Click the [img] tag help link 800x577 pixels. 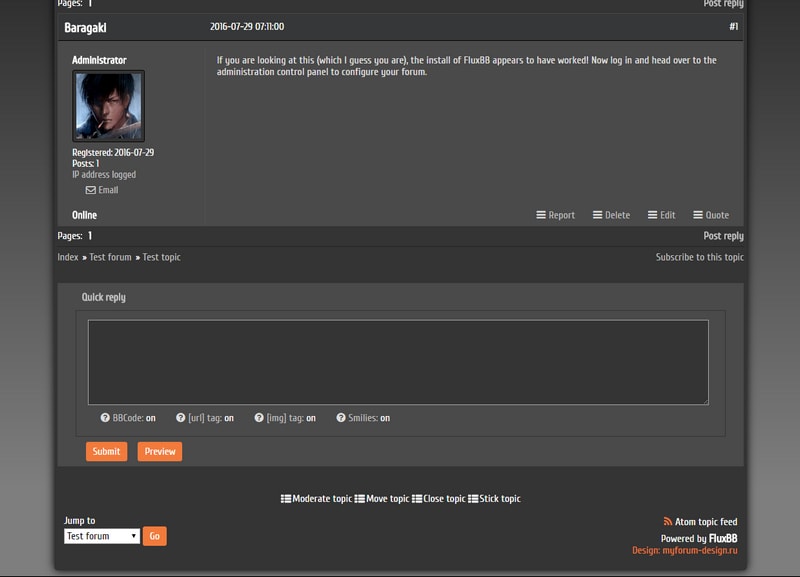coord(284,418)
